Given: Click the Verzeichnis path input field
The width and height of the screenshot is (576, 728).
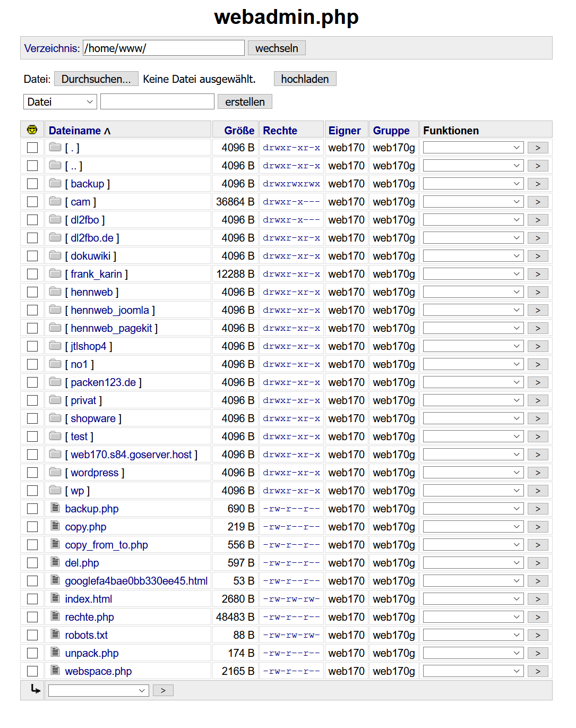Looking at the screenshot, I should point(164,48).
